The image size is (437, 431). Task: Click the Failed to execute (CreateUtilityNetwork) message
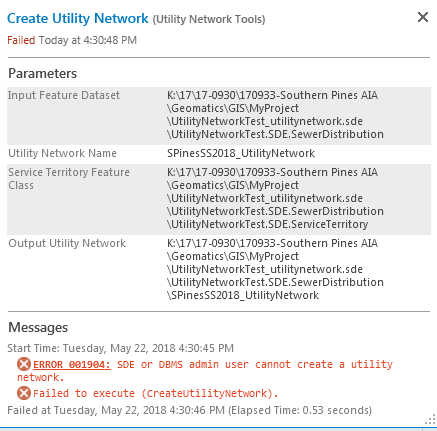click(155, 393)
